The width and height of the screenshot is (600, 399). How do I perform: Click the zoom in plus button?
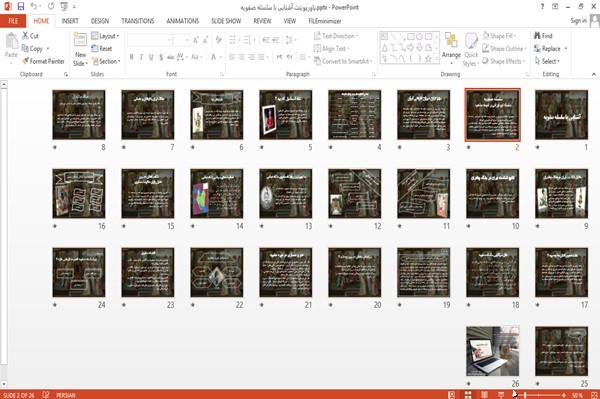click(564, 395)
